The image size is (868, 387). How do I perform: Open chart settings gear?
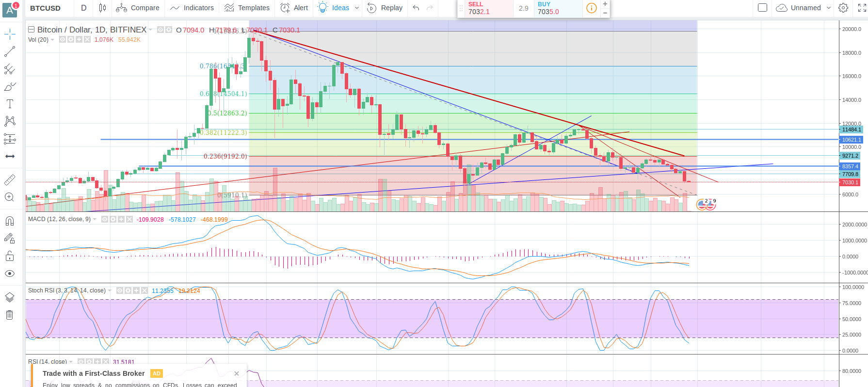tap(843, 8)
